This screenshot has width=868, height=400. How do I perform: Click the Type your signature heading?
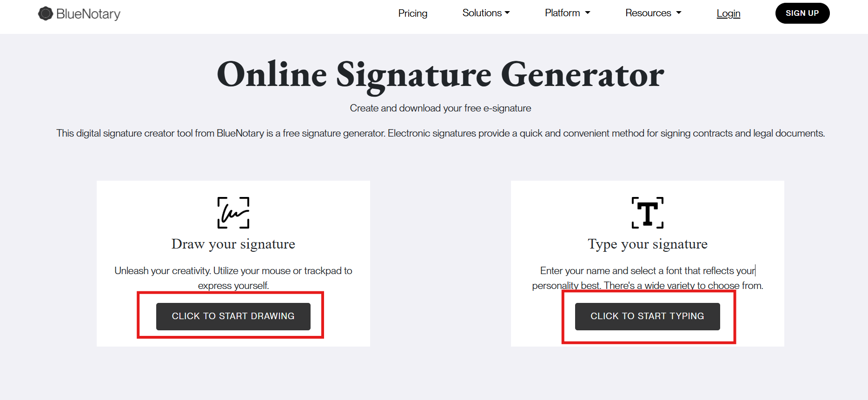647,244
